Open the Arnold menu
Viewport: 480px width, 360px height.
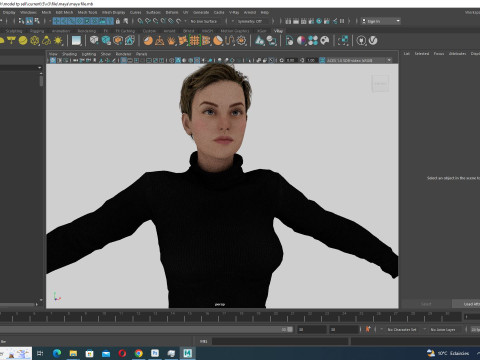pyautogui.click(x=250, y=12)
